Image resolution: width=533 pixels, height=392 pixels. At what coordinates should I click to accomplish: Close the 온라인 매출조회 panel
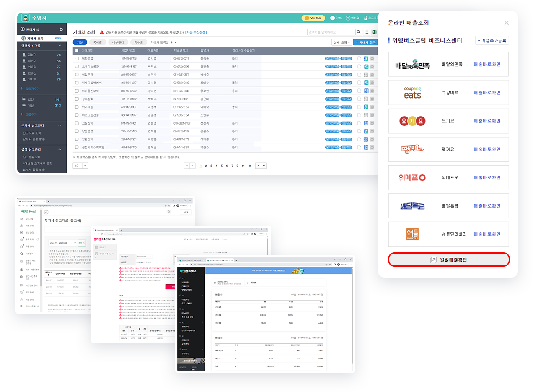pyautogui.click(x=507, y=23)
